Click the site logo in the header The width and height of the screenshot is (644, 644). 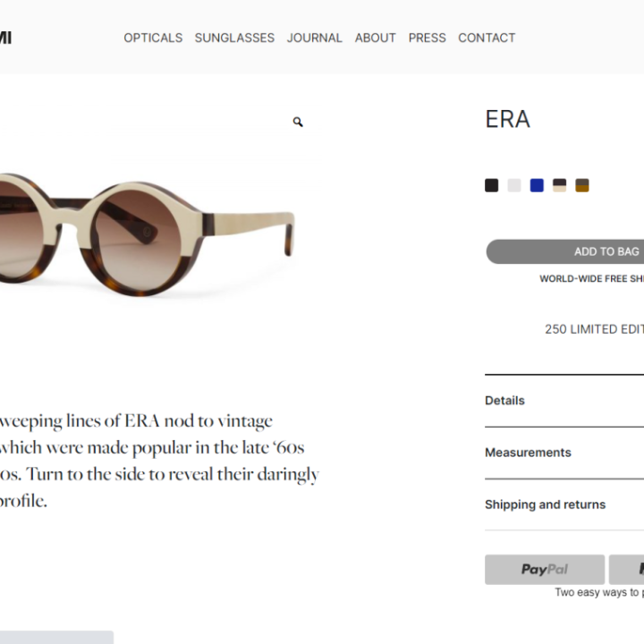(5, 38)
